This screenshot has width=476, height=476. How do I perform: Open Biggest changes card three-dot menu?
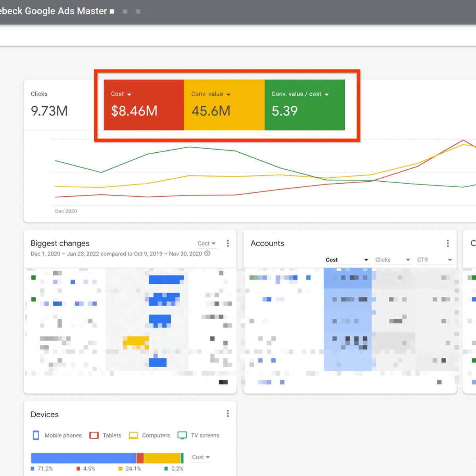[228, 244]
